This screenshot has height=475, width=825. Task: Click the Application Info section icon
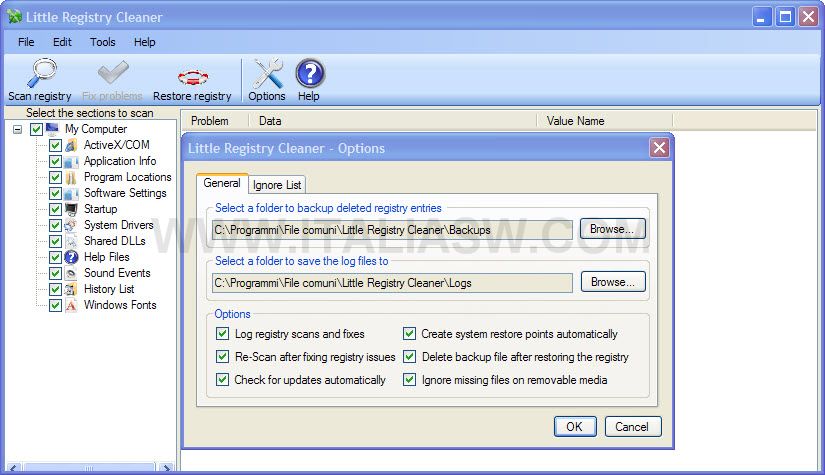(x=71, y=161)
